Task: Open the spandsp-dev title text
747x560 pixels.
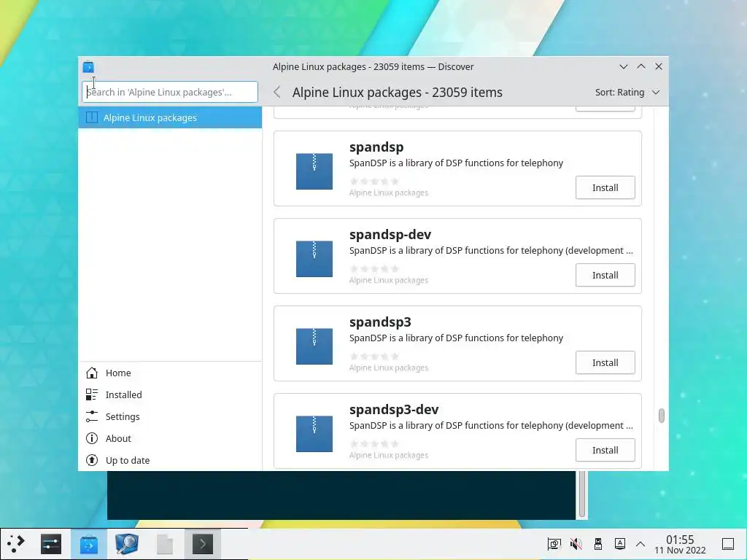Action: click(390, 235)
